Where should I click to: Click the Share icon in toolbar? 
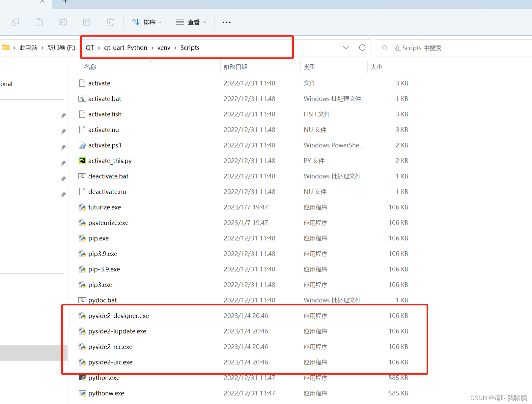tap(87, 22)
